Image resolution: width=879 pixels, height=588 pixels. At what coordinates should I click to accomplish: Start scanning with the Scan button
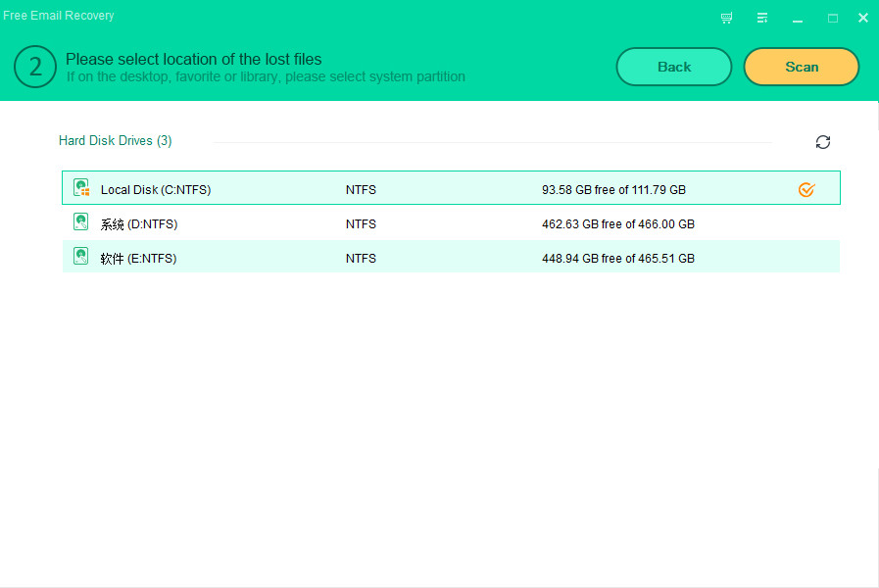(801, 67)
